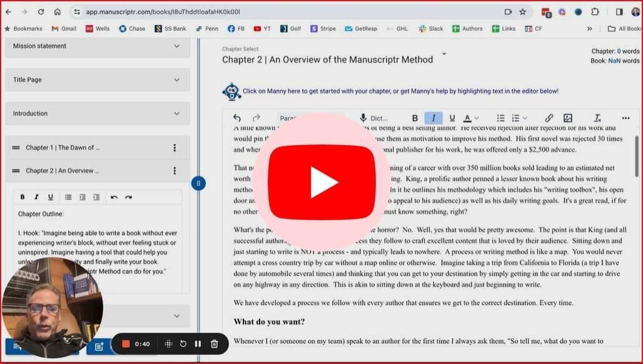This screenshot has width=643, height=364.
Task: Click the browser address bar URL
Action: [x=163, y=12]
